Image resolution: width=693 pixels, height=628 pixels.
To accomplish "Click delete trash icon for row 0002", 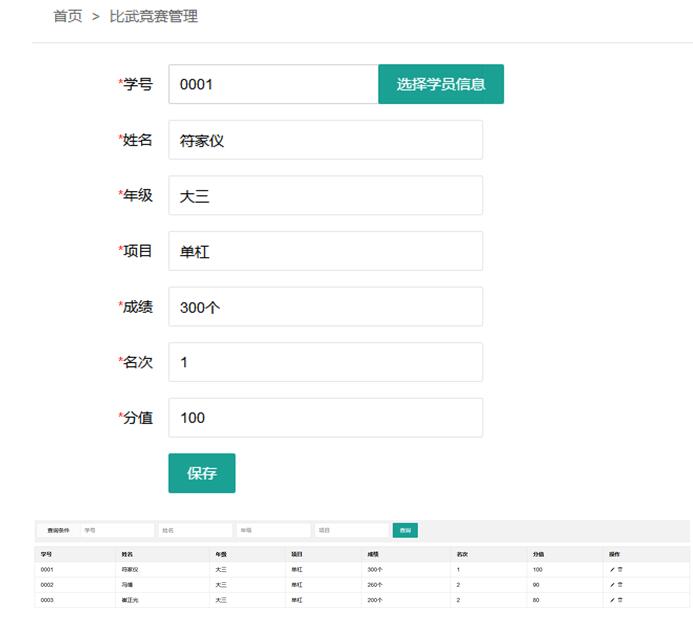I will tap(620, 584).
